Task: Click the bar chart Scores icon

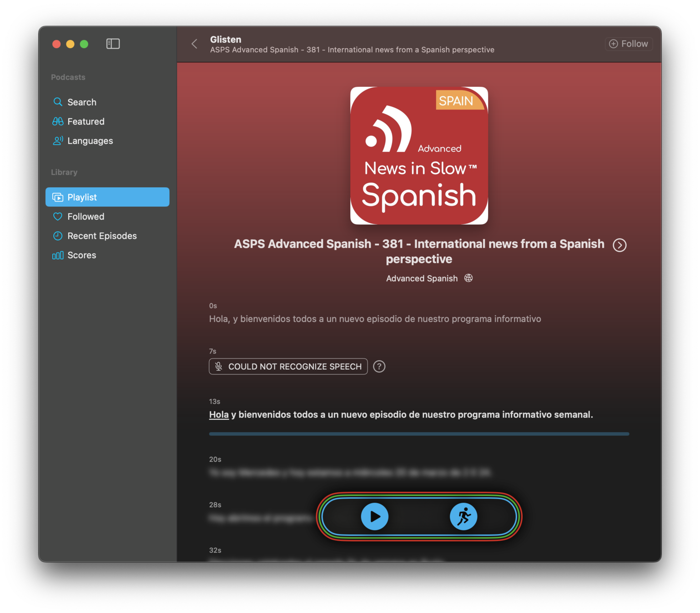Action: coord(58,256)
